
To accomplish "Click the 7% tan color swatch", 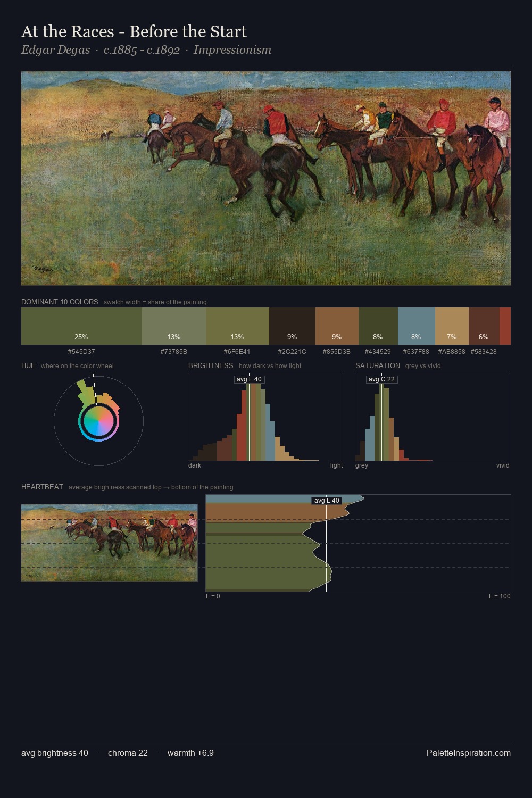I will [452, 326].
